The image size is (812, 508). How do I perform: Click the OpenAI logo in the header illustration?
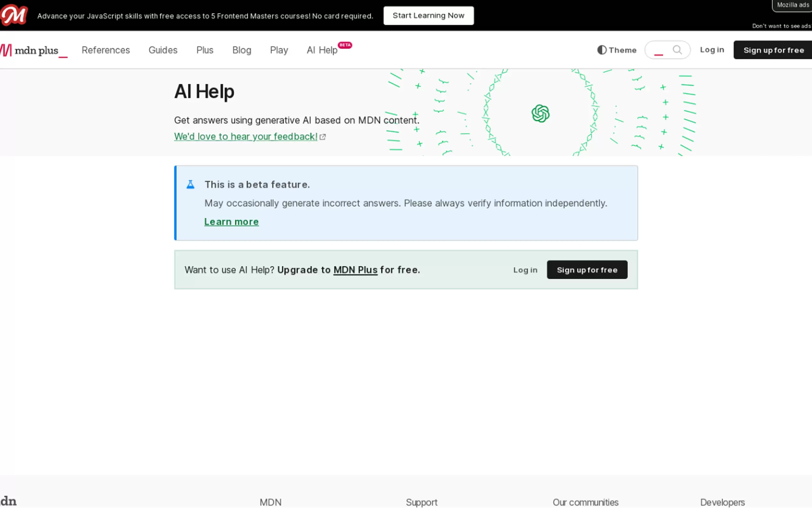pyautogui.click(x=541, y=113)
